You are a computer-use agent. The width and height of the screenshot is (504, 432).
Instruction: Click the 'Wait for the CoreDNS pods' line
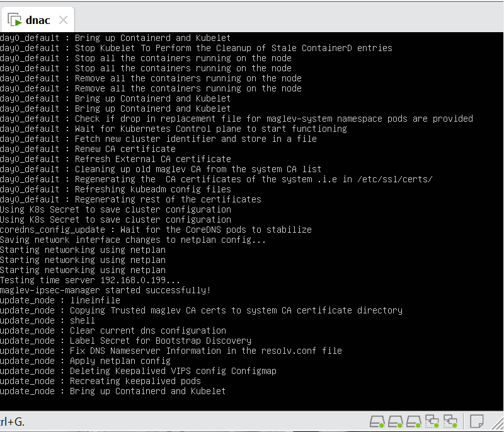point(156,230)
